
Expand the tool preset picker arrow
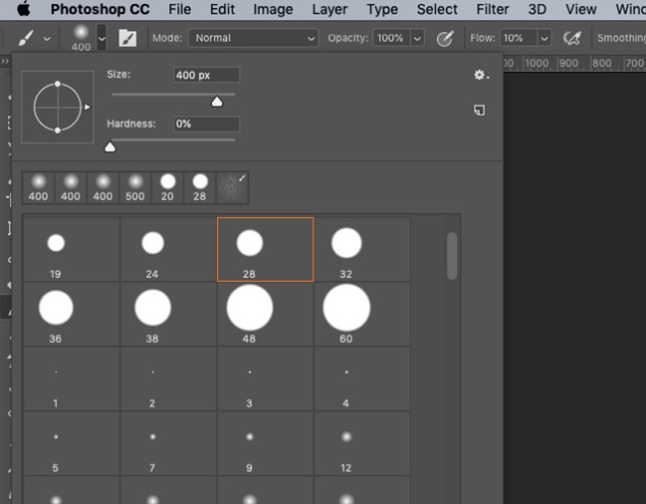[x=47, y=39]
